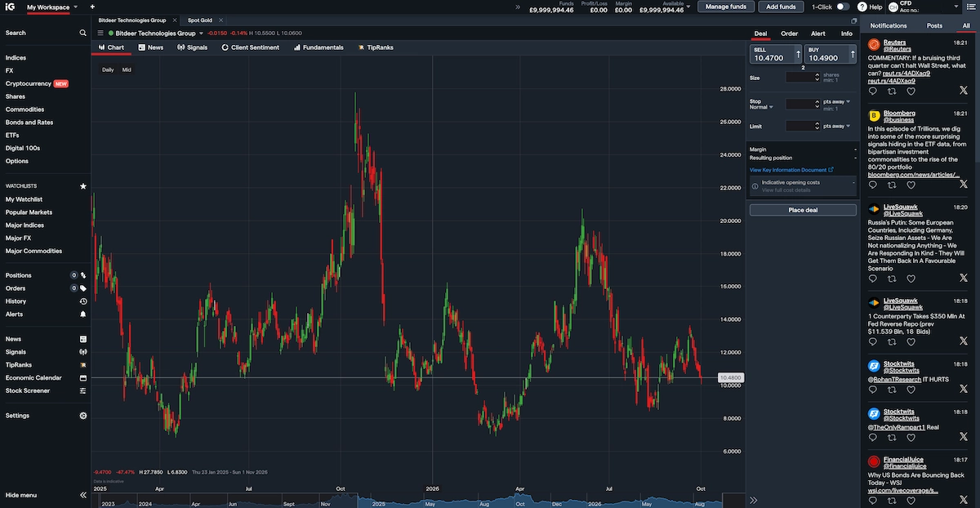Click the Add funds button

tap(782, 7)
